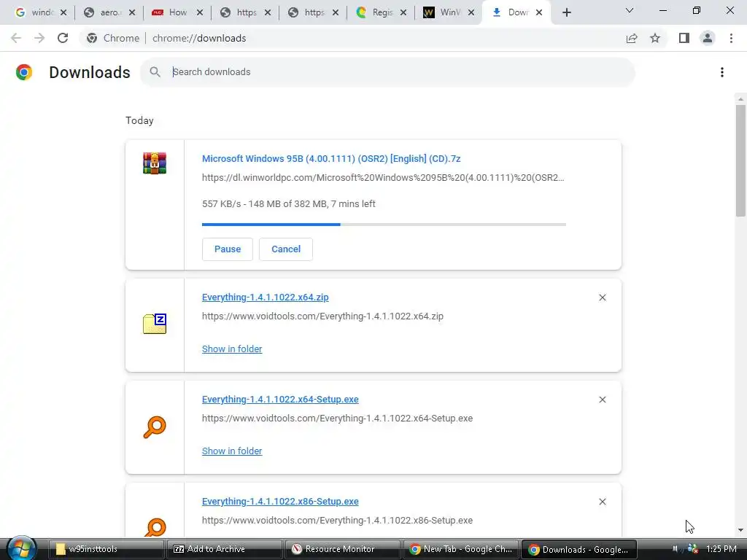Focus the Search downloads field

coord(387,72)
